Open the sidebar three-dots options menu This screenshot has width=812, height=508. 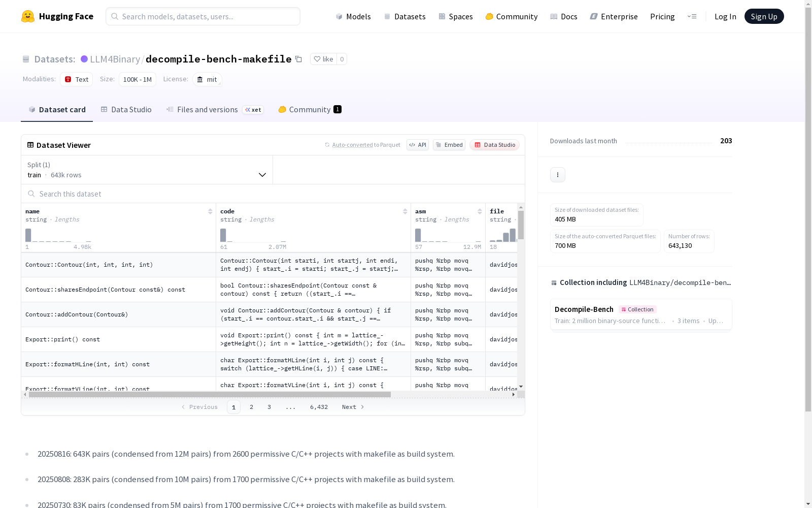[x=558, y=175]
